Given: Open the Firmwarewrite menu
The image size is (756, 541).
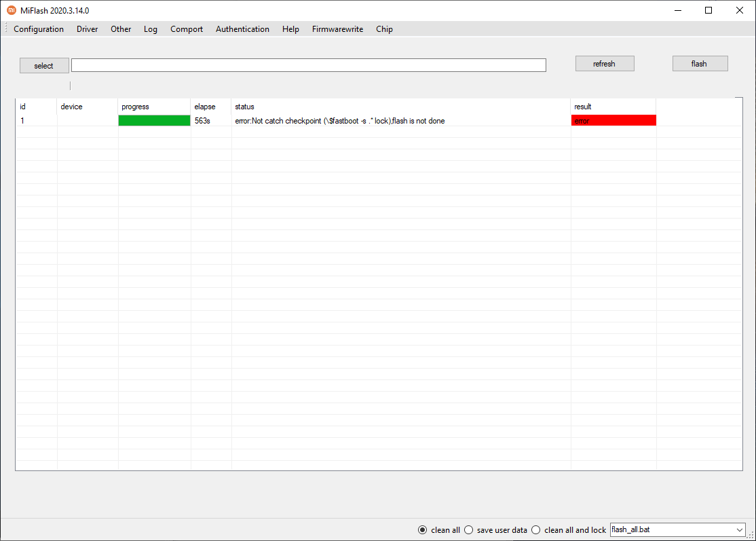Looking at the screenshot, I should [x=337, y=29].
